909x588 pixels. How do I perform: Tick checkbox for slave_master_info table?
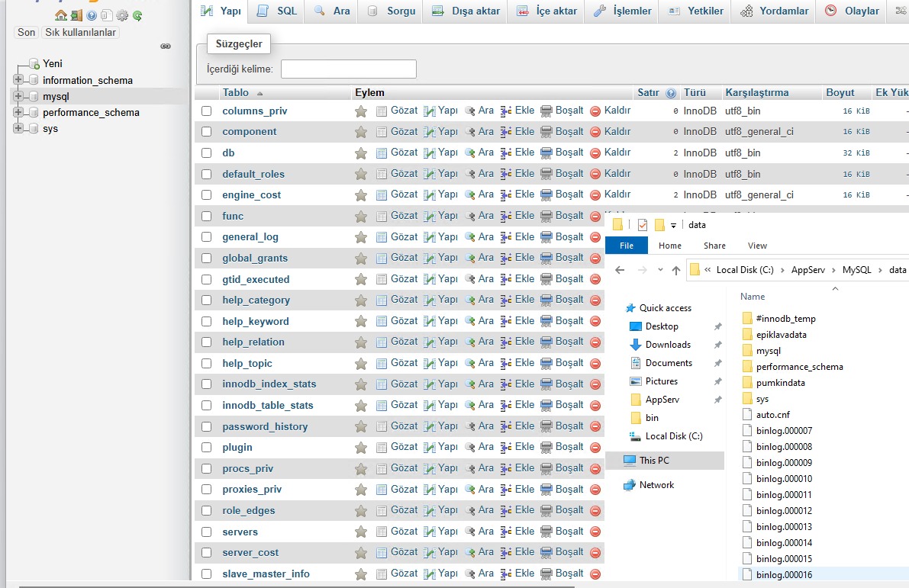(x=206, y=574)
